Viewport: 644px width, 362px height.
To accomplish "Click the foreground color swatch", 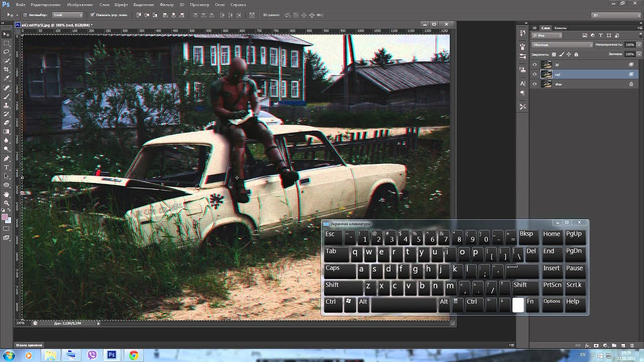I will coord(5,217).
